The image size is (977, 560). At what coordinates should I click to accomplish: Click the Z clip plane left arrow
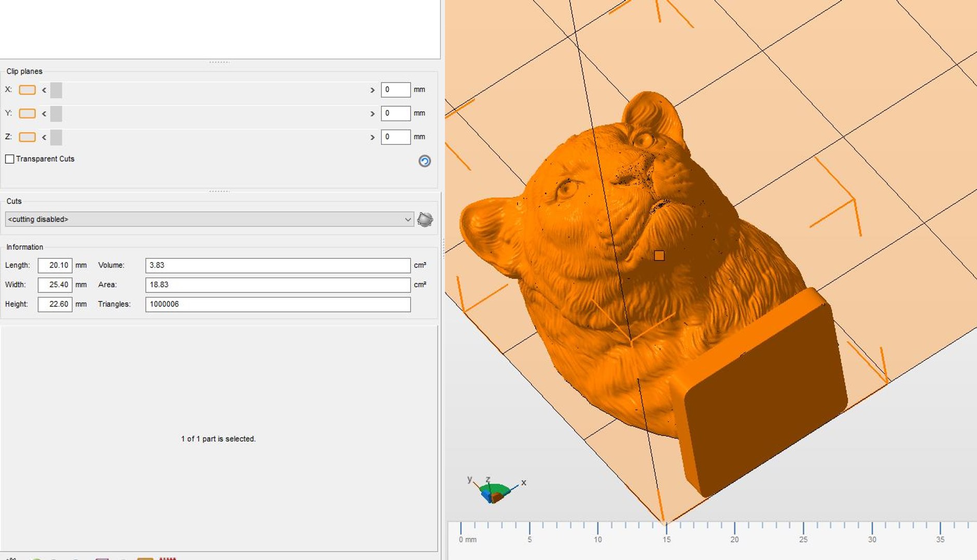click(x=44, y=137)
